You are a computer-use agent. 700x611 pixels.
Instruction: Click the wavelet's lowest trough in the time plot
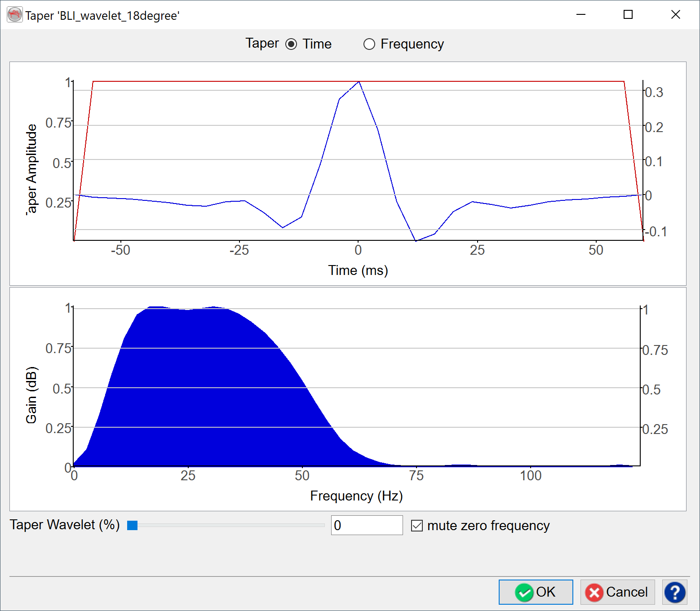tap(416, 241)
